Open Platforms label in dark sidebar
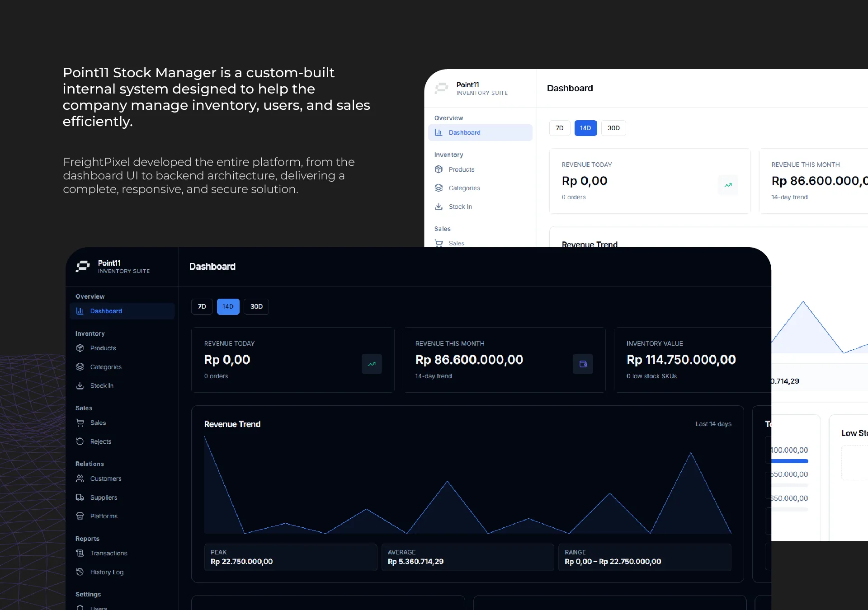868x610 pixels. [x=104, y=516]
